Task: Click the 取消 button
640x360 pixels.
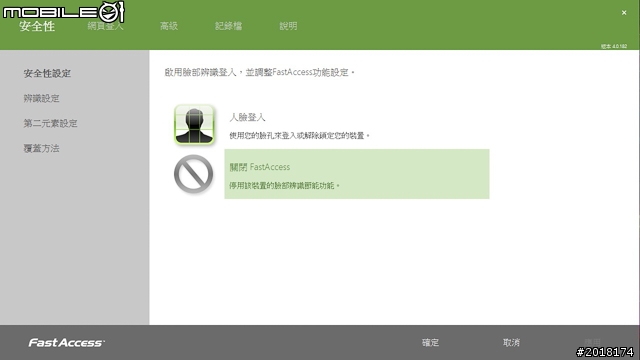Action: pyautogui.click(x=511, y=342)
